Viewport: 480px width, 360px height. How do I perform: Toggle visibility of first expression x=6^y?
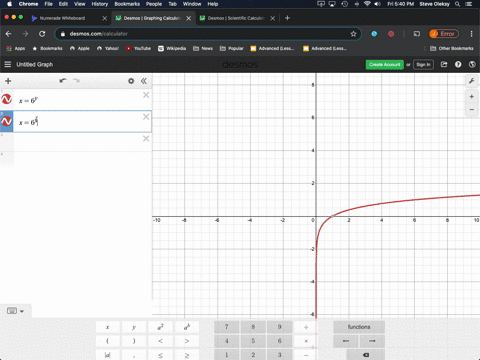7,99
